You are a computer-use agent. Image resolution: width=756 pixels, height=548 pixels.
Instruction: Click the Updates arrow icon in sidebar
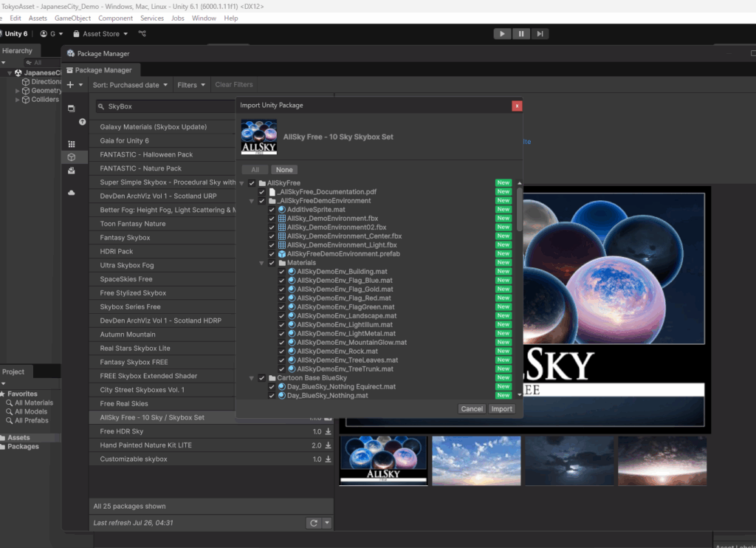point(83,122)
